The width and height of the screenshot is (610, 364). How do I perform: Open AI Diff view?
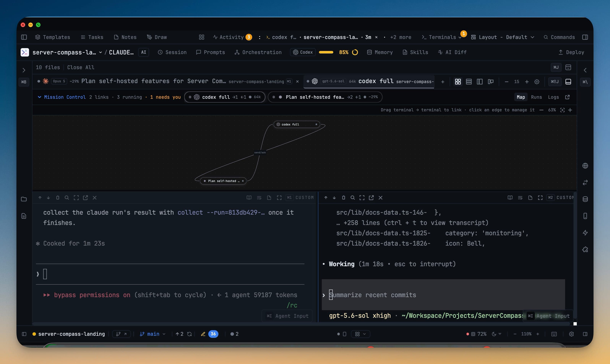pos(452,52)
